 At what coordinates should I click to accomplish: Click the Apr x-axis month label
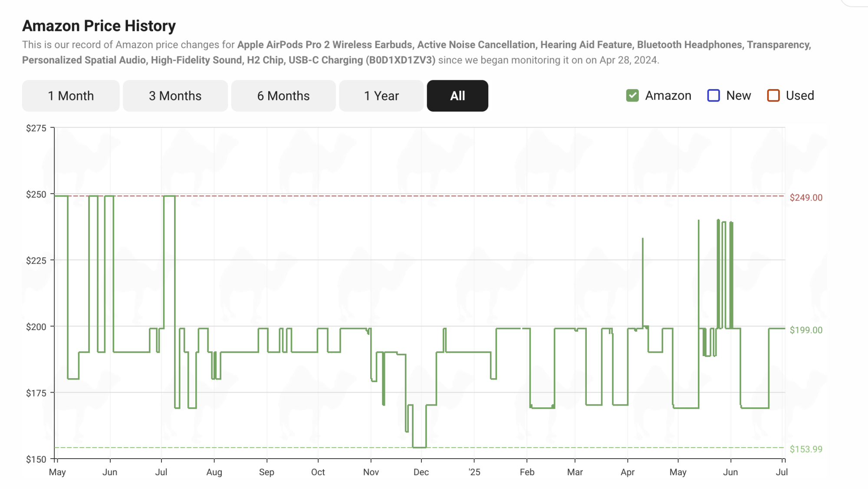pyautogui.click(x=628, y=472)
